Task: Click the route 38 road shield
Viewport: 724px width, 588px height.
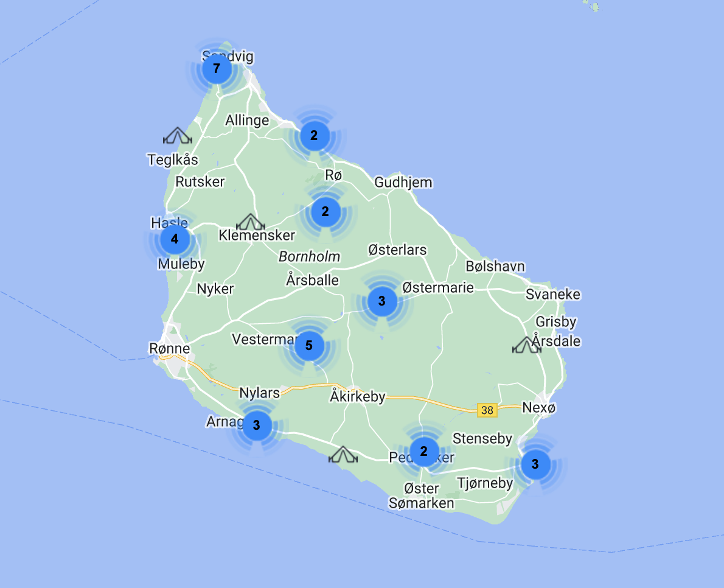Action: 487,410
